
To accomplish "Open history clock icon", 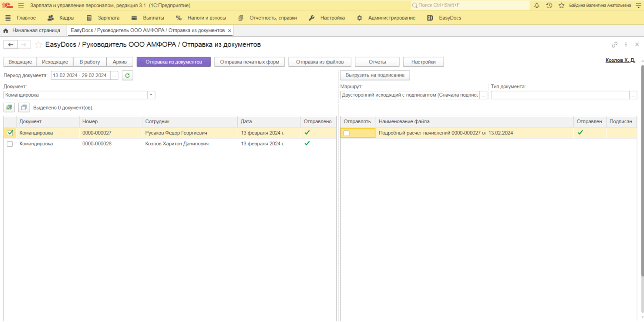I will coord(549,5).
